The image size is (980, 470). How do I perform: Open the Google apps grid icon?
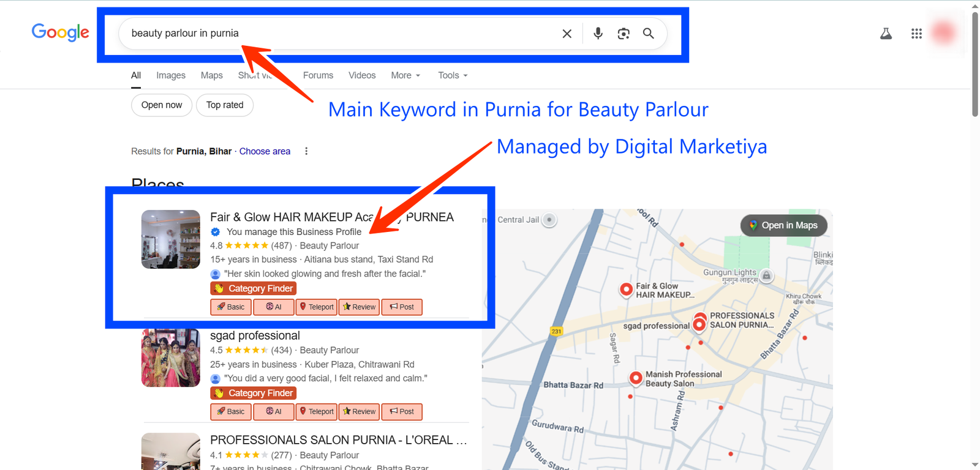point(916,34)
